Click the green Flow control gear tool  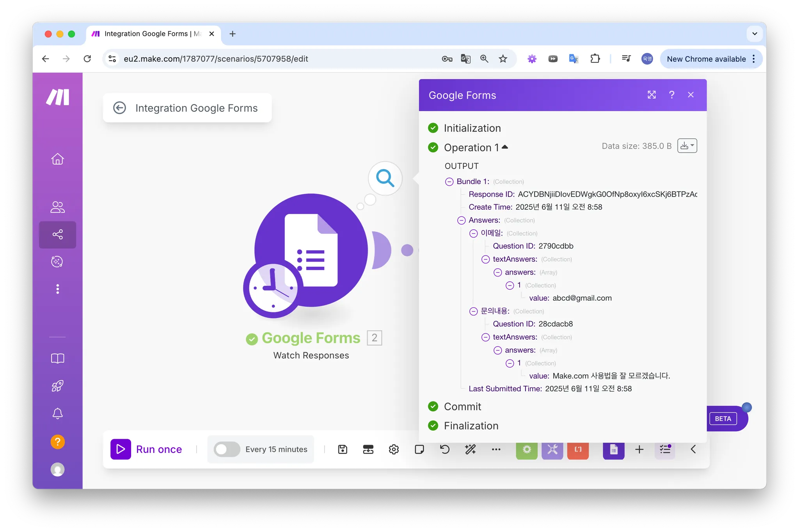(527, 450)
